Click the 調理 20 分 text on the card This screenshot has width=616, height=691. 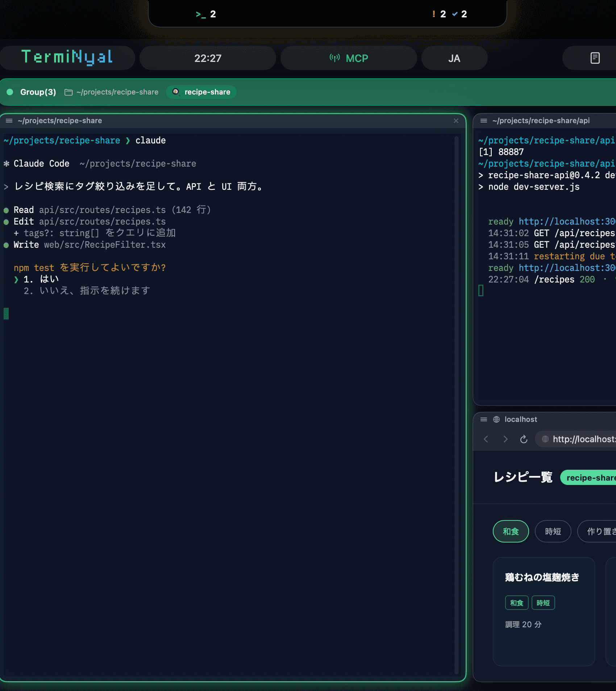(x=523, y=624)
